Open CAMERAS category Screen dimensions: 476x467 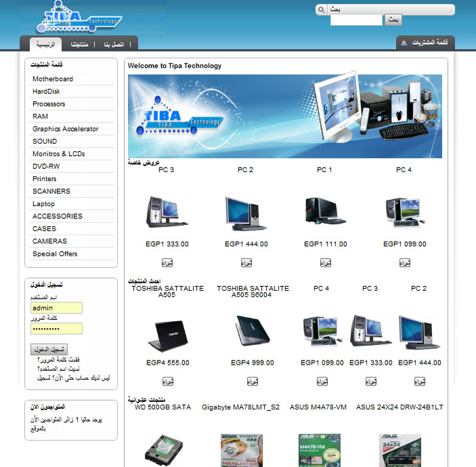pos(49,241)
